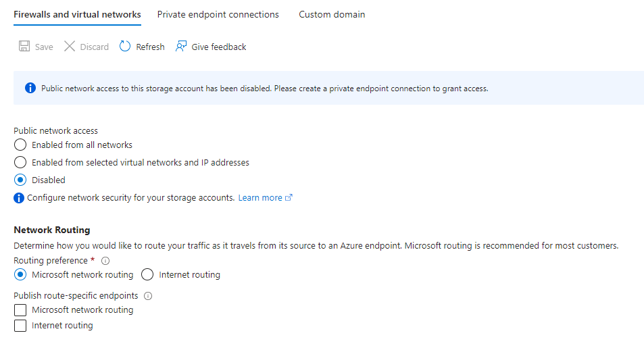Click the info icon in the blue banner
The width and height of the screenshot is (644, 350).
click(30, 89)
